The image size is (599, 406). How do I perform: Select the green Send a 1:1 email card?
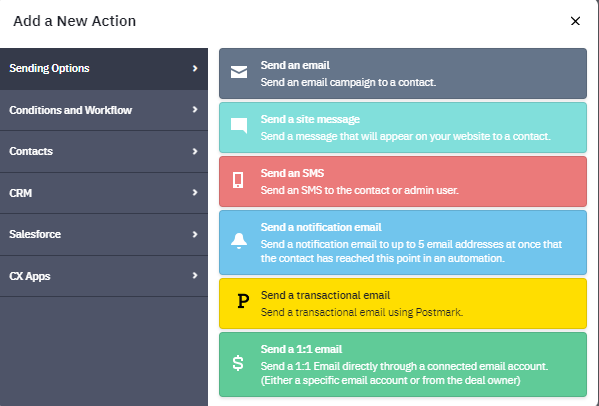point(403,364)
